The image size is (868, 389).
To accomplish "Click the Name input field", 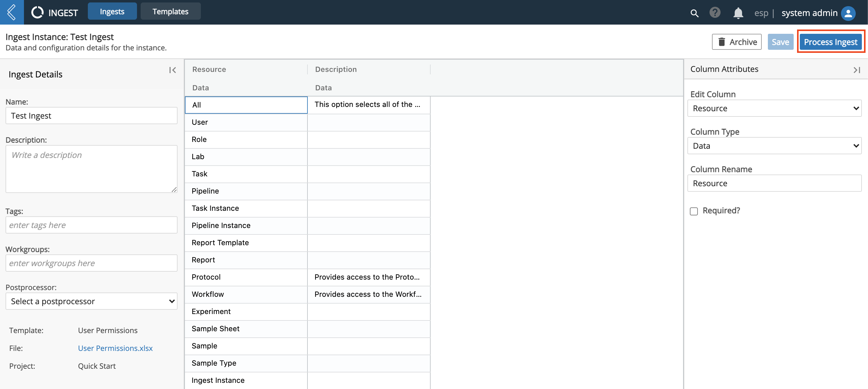I will pyautogui.click(x=90, y=115).
